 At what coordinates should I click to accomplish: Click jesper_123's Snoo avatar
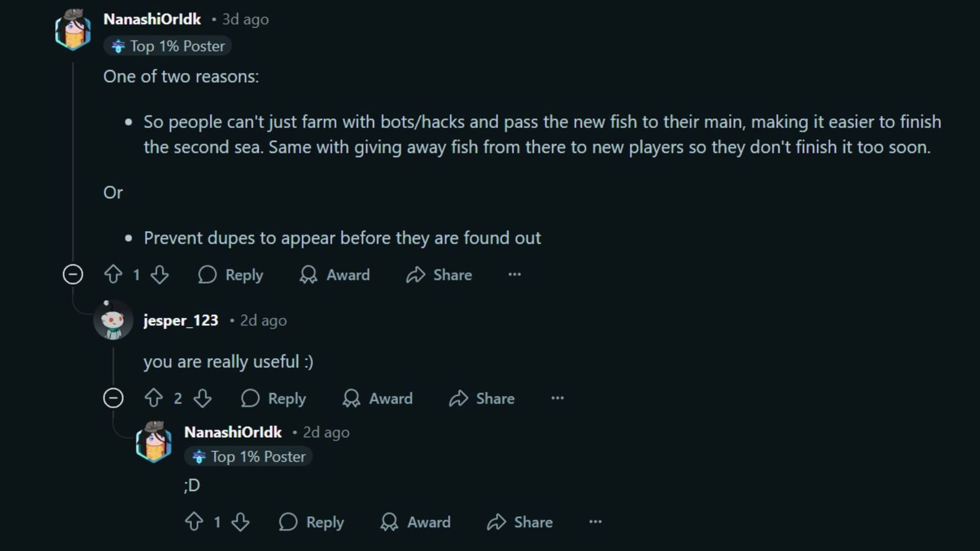click(x=113, y=321)
